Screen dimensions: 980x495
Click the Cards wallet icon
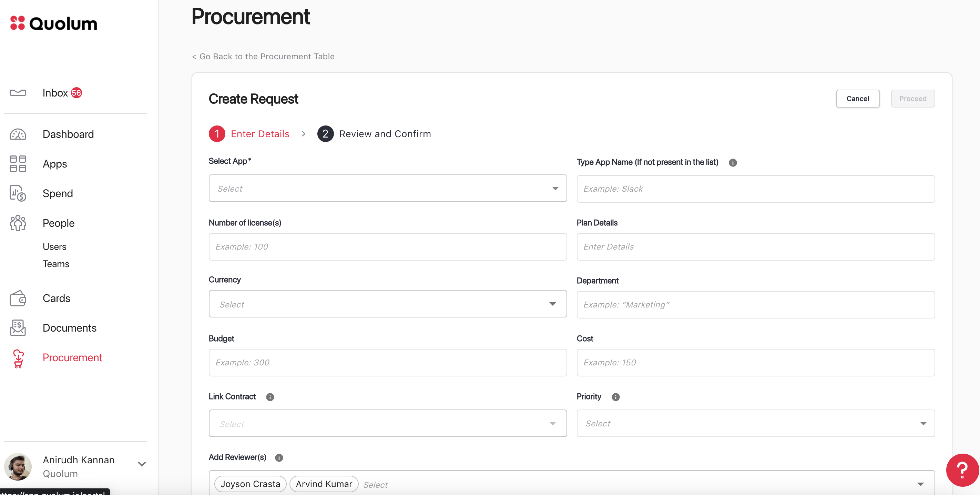click(18, 298)
